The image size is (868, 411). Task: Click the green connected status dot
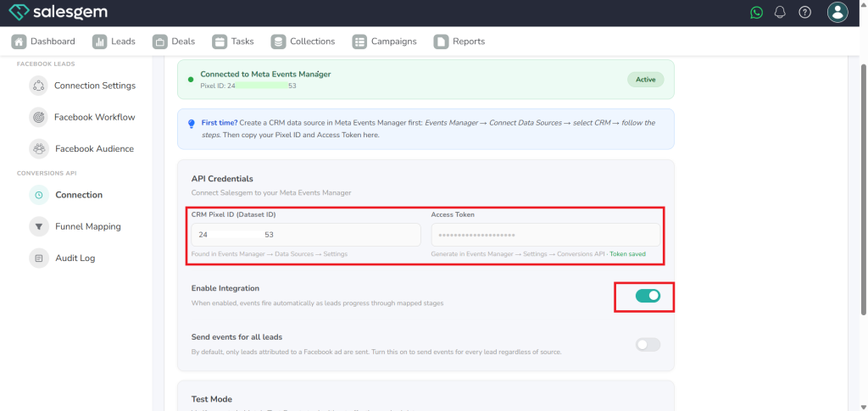[191, 80]
